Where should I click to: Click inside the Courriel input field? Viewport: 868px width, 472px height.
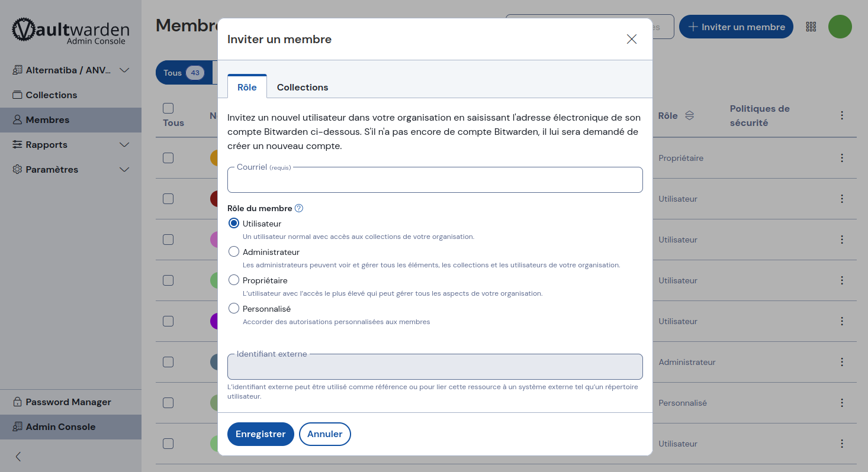pyautogui.click(x=435, y=180)
